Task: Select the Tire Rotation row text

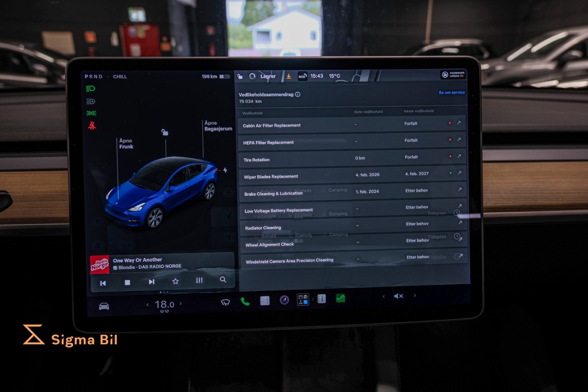Action: (257, 160)
